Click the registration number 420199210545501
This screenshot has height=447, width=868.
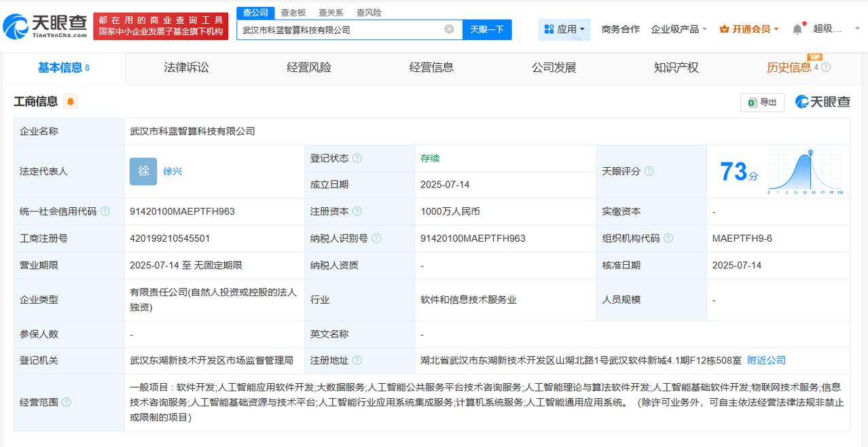pos(170,238)
